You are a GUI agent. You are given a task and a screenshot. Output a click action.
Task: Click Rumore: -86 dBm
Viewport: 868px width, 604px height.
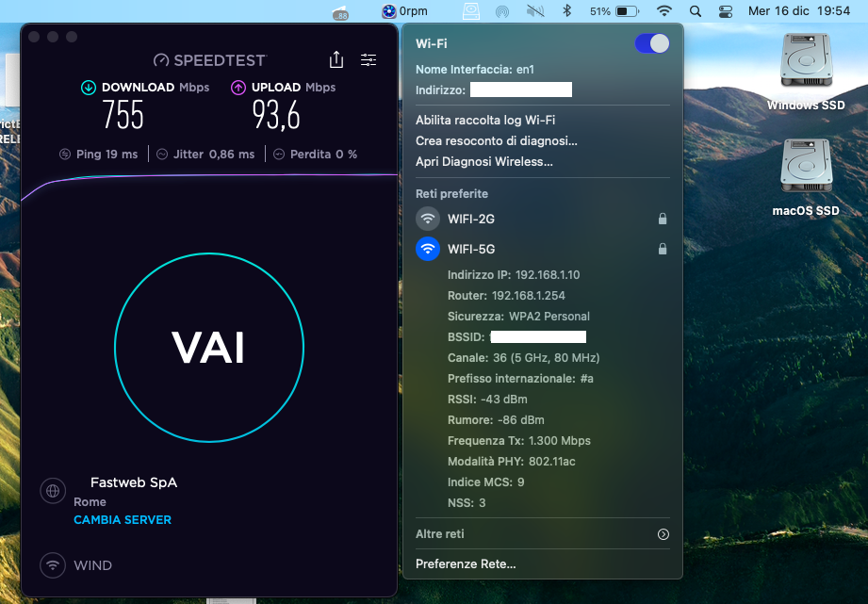[x=496, y=419]
